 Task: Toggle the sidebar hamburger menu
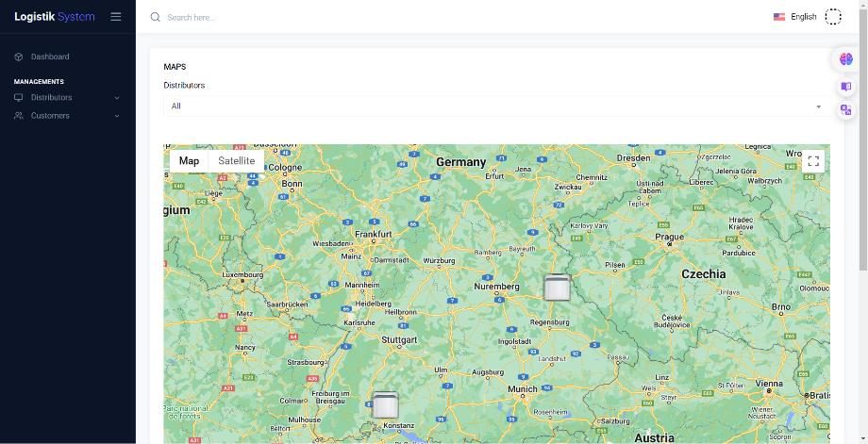coord(116,17)
